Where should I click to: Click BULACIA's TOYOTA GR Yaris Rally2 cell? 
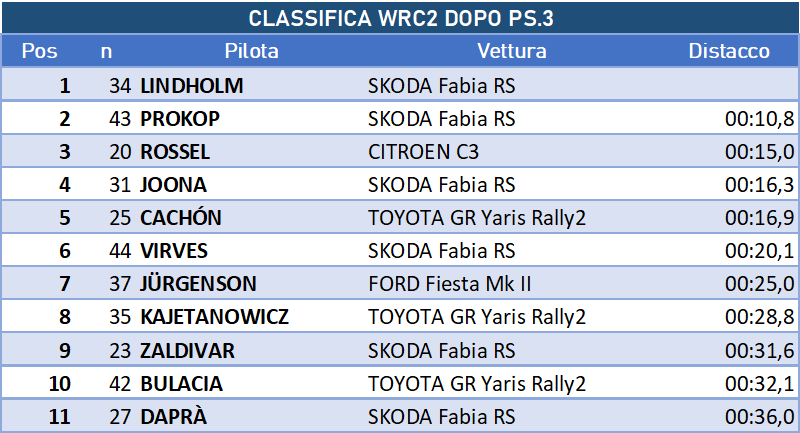coord(477,384)
